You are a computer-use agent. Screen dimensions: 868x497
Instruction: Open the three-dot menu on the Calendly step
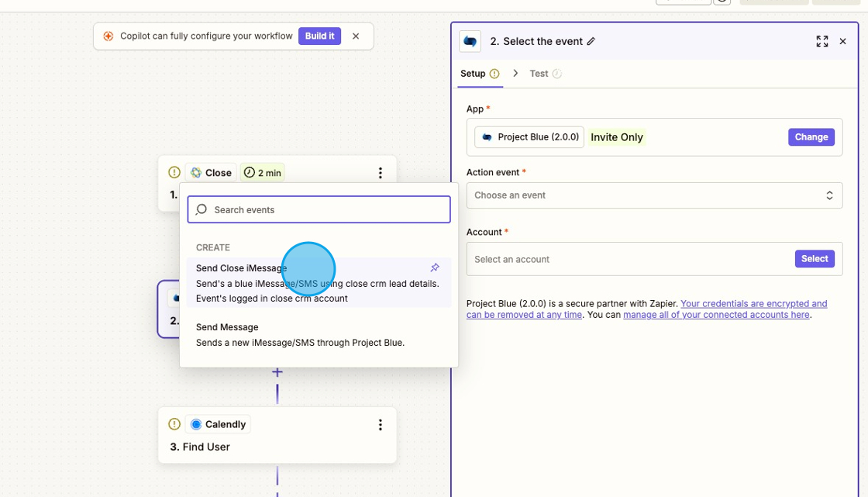click(x=381, y=425)
